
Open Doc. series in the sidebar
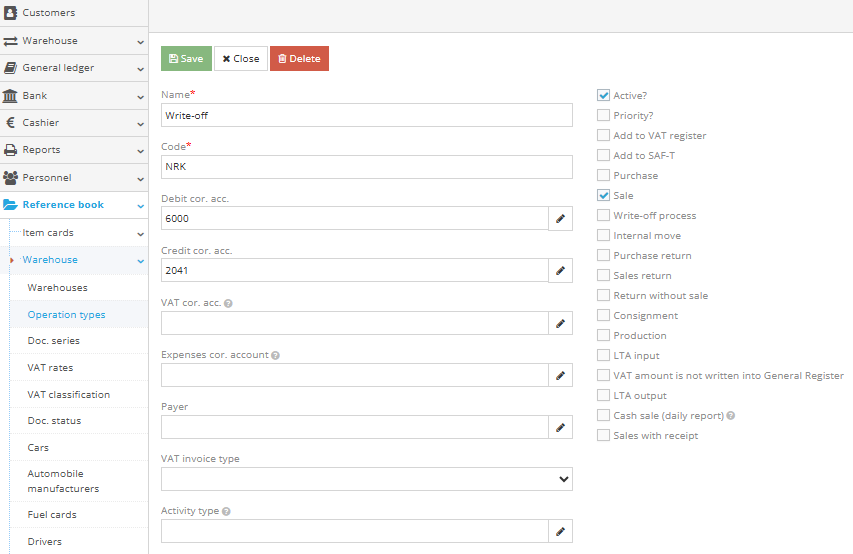coord(54,341)
